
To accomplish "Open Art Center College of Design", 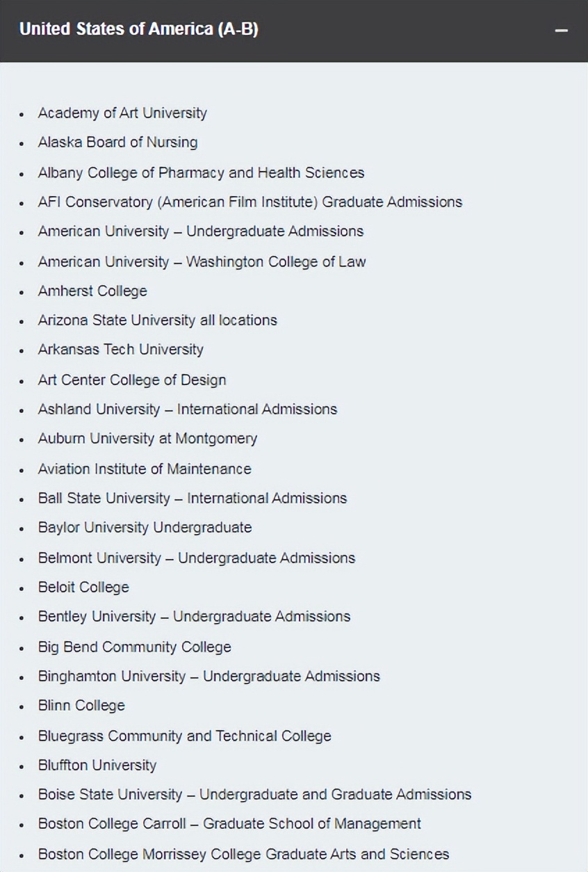I will (x=131, y=380).
